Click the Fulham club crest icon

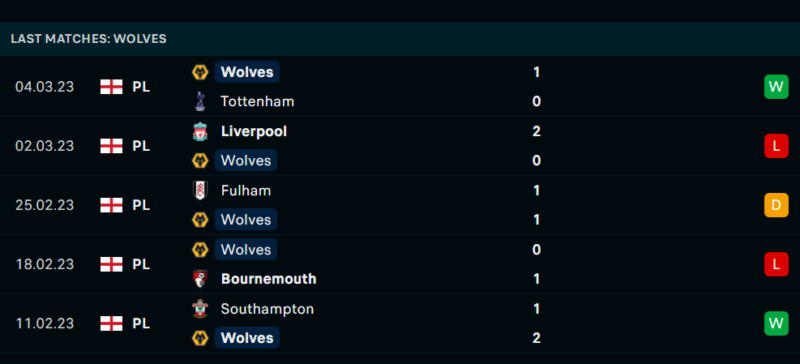tap(200, 190)
